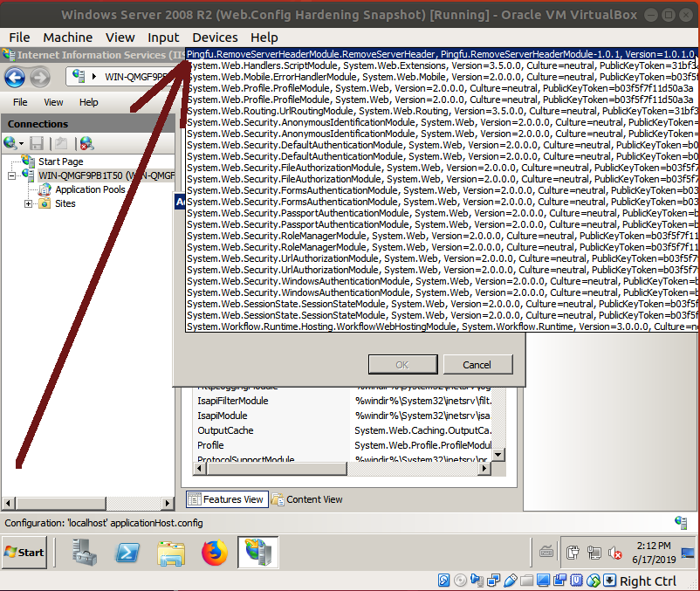Click VirtualBox optical disk indicator

[460, 580]
